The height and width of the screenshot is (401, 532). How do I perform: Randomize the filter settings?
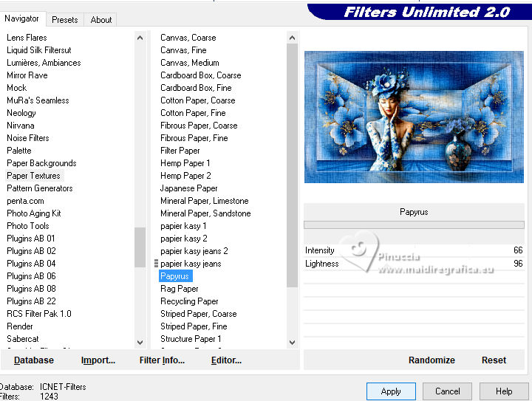432,360
